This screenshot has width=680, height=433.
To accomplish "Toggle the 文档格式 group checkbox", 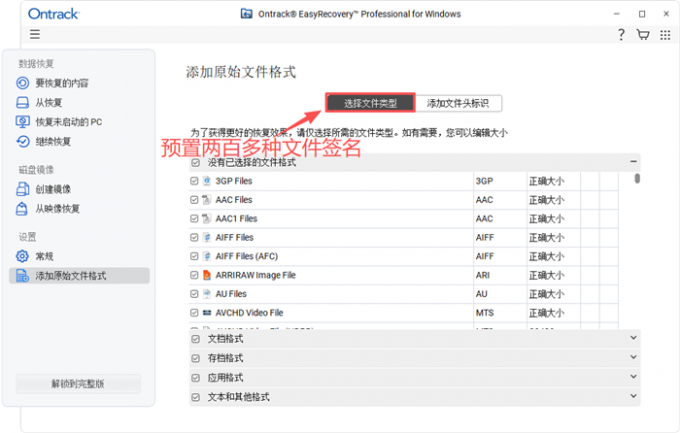I will (x=196, y=339).
